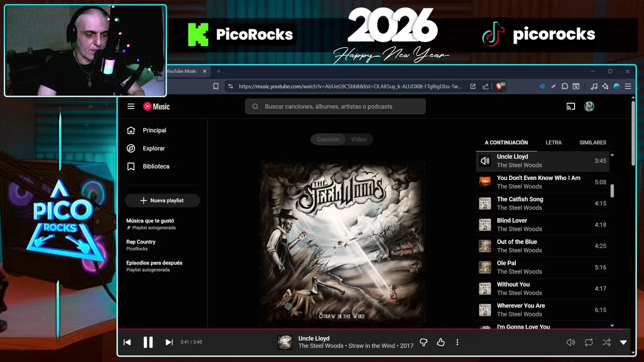Open the media control music note icon

(x=594, y=86)
